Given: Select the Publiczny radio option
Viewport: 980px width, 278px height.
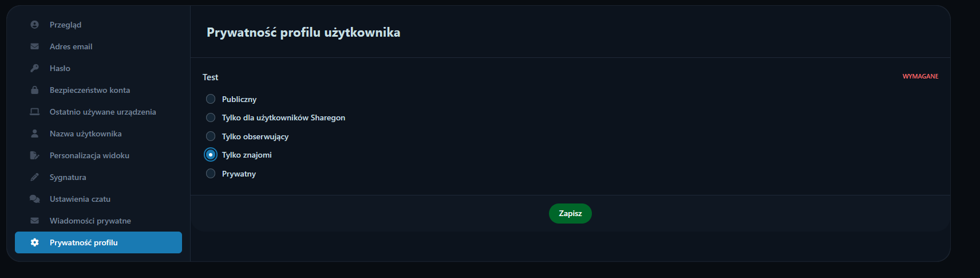Looking at the screenshot, I should coord(211,99).
